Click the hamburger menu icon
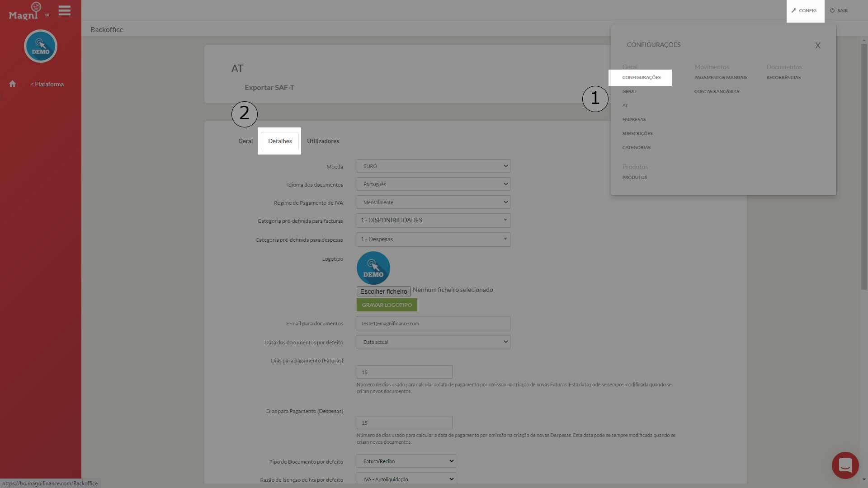This screenshot has height=488, width=868. [x=64, y=10]
